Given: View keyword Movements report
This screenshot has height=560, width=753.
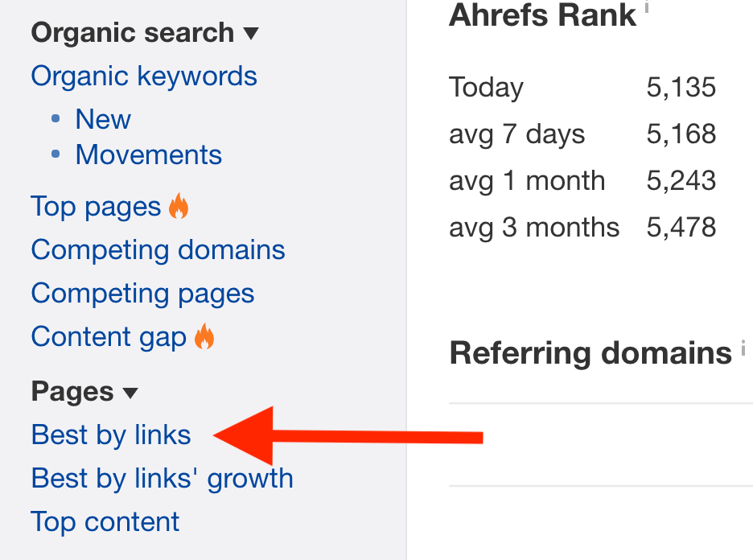Looking at the screenshot, I should (148, 154).
